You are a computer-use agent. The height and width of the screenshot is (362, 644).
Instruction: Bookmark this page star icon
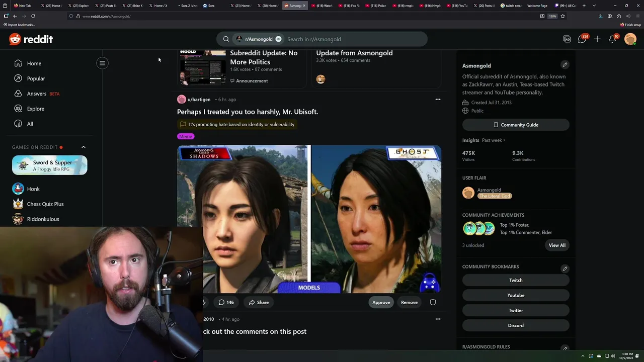562,16
